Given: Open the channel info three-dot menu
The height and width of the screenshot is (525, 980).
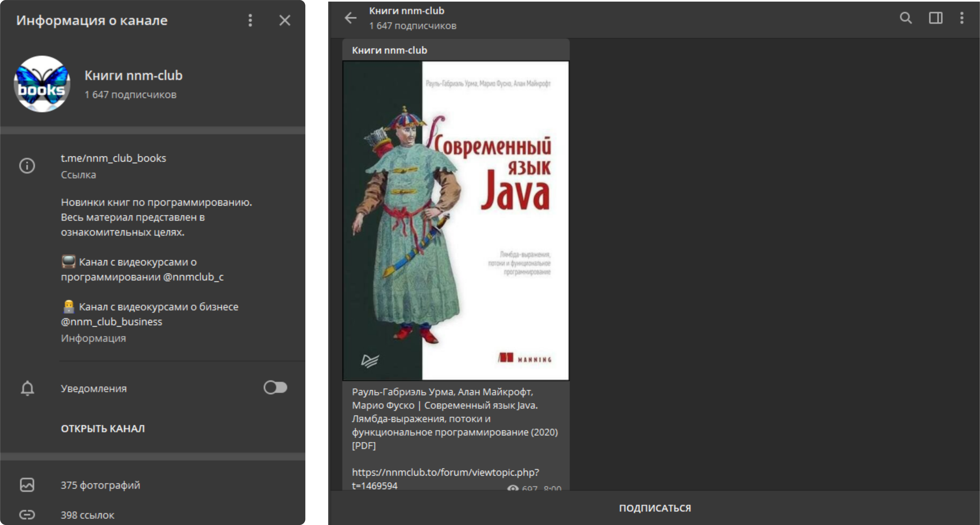Looking at the screenshot, I should (x=250, y=21).
